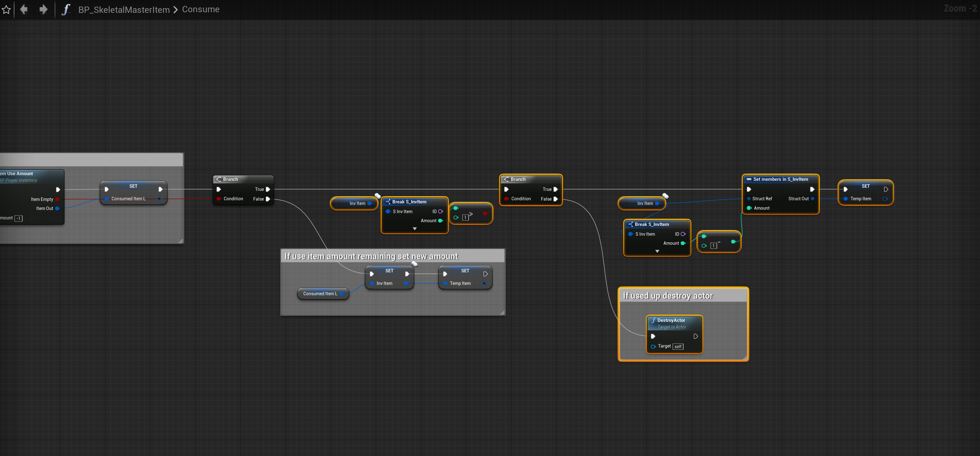
Task: Click the forward navigation arrow
Action: click(x=43, y=9)
